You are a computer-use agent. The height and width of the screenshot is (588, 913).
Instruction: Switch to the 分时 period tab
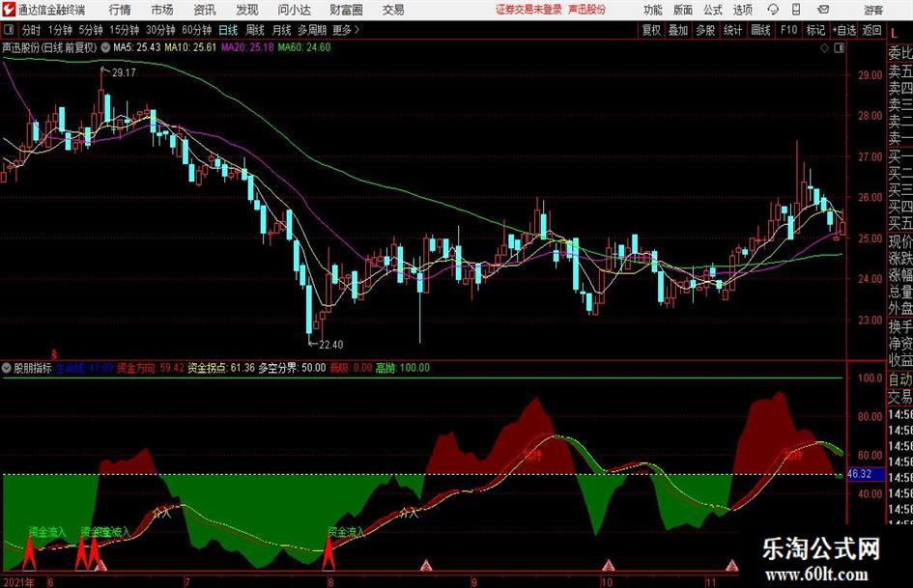click(31, 30)
